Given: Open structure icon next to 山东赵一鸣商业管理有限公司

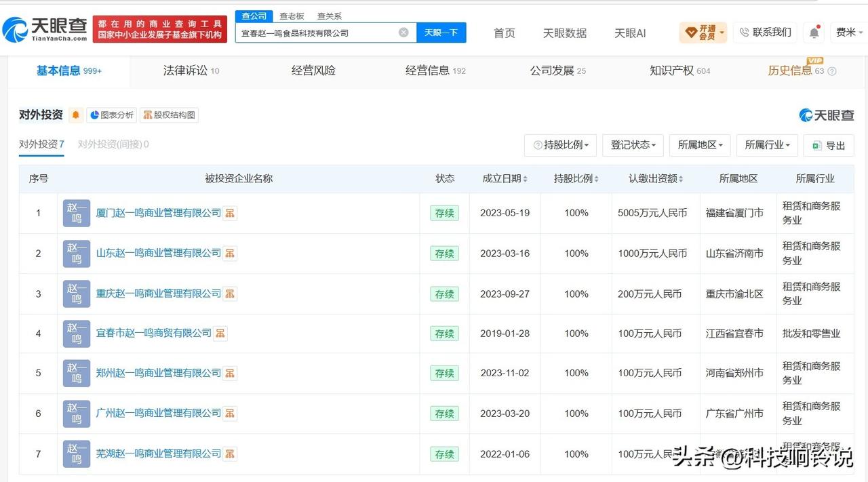Looking at the screenshot, I should (x=231, y=254).
